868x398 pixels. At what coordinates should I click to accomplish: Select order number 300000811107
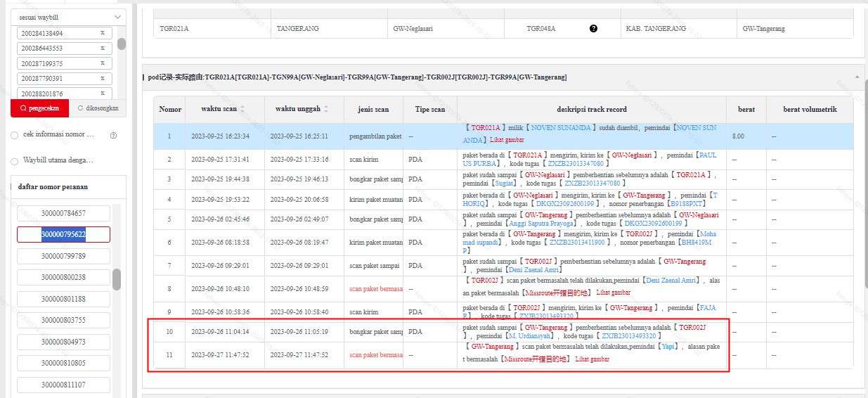[63, 385]
